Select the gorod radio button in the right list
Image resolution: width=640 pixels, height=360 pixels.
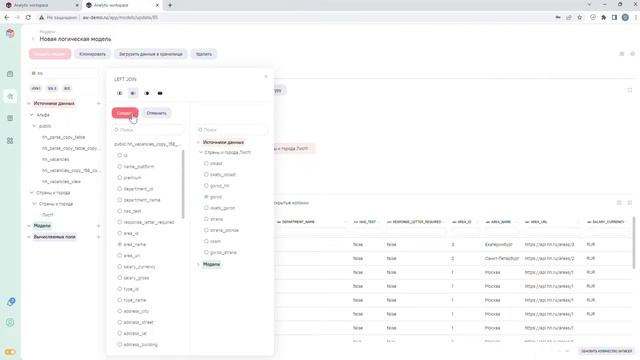tap(206, 197)
